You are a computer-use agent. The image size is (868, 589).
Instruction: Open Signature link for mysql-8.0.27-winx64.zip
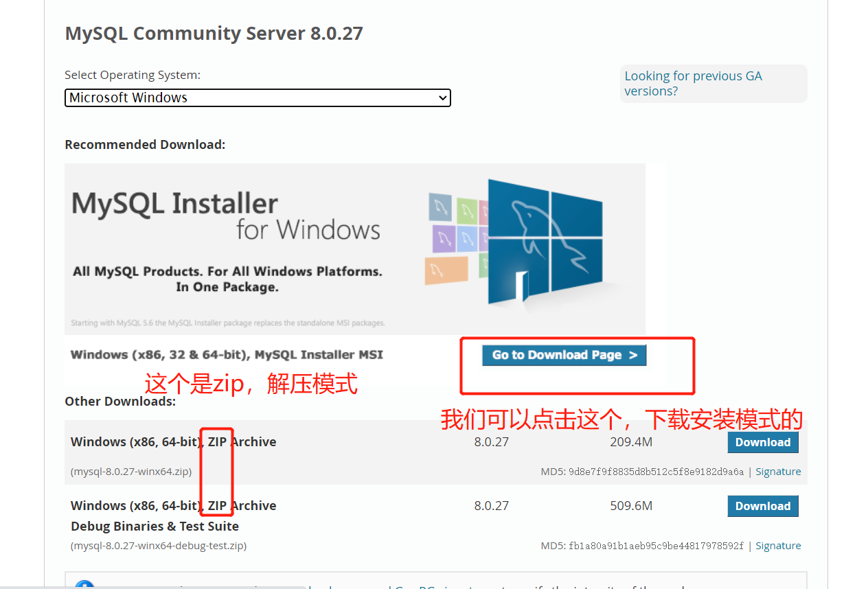(x=778, y=472)
